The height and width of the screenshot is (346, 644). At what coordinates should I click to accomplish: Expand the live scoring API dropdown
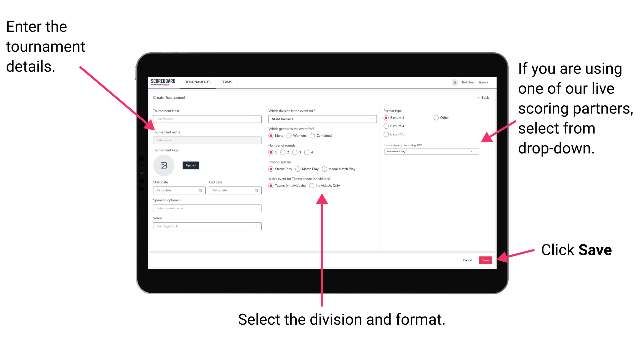477,151
